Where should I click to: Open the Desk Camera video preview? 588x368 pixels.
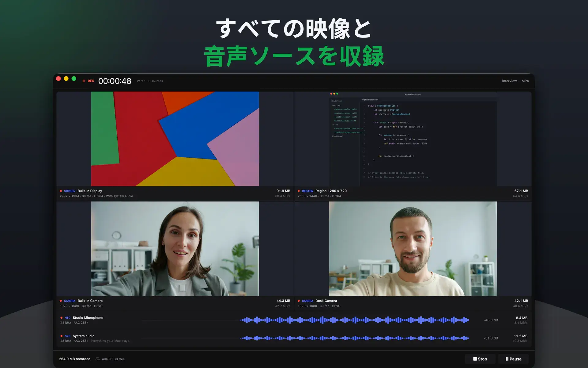[x=413, y=248]
